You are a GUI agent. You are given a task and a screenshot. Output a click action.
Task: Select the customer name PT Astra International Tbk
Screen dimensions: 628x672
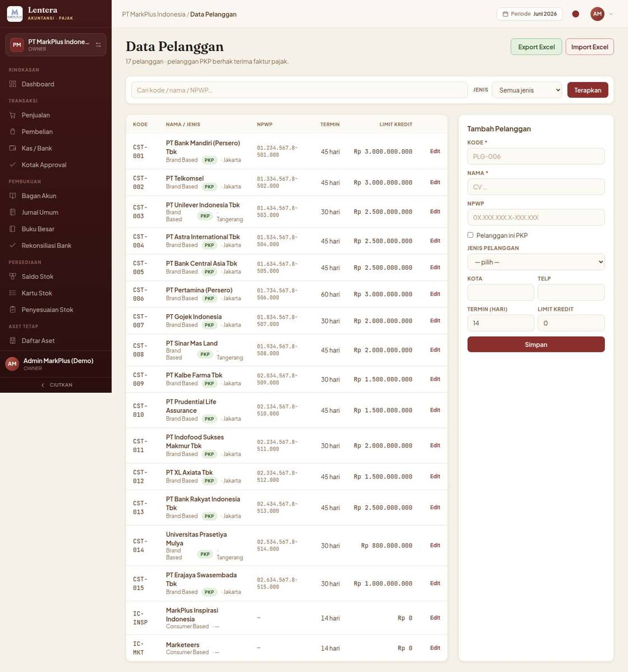[x=203, y=237]
